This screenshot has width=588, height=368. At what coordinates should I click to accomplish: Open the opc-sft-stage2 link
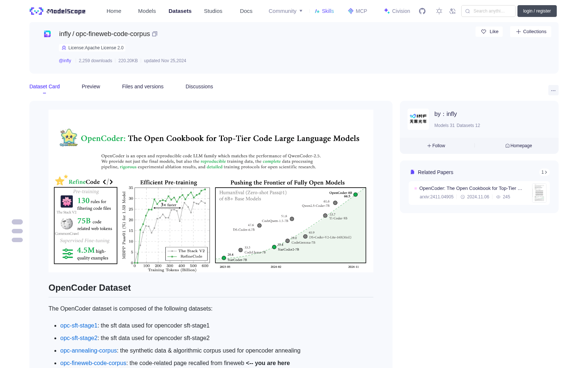pyautogui.click(x=79, y=338)
